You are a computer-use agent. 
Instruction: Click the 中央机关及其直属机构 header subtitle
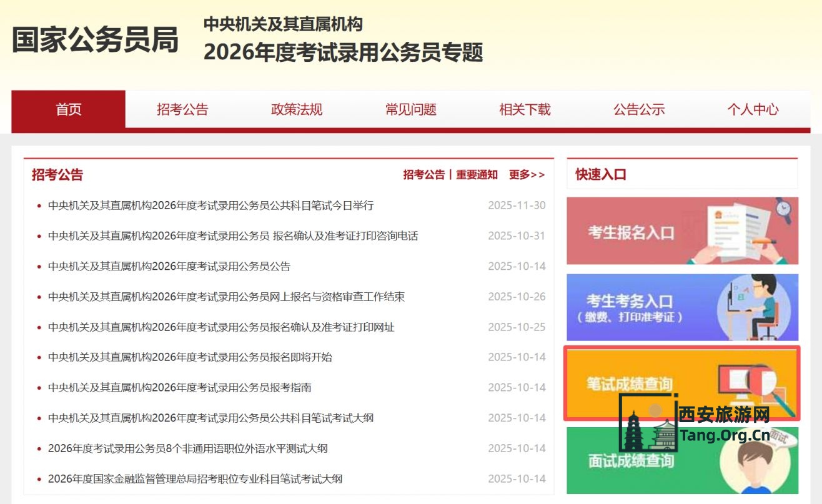(283, 24)
